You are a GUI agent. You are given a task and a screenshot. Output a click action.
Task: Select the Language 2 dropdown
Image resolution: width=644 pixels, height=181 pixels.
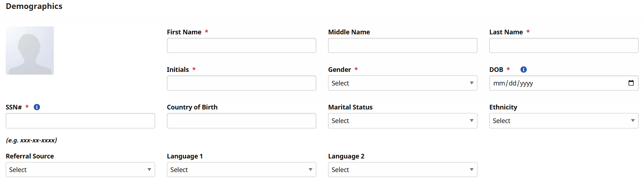(402, 170)
